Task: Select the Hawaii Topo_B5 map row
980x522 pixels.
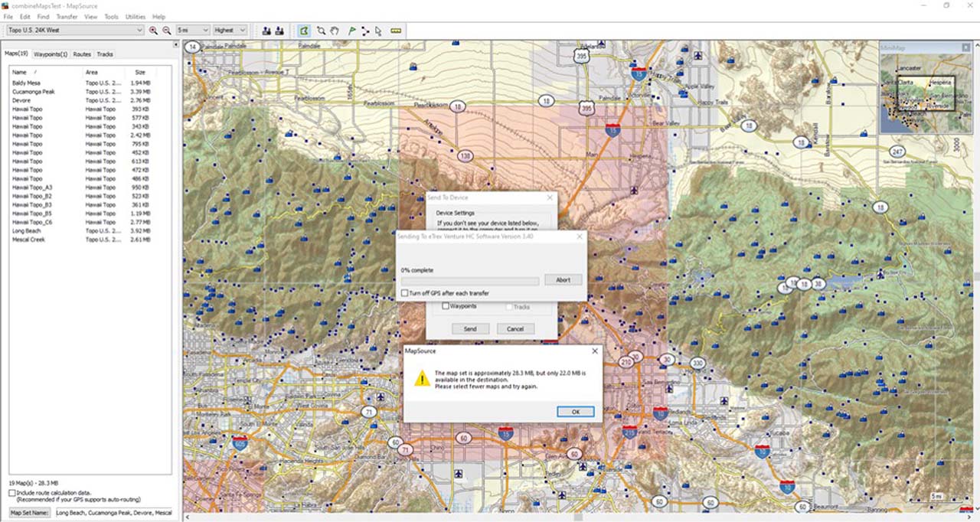Action: click(80, 214)
